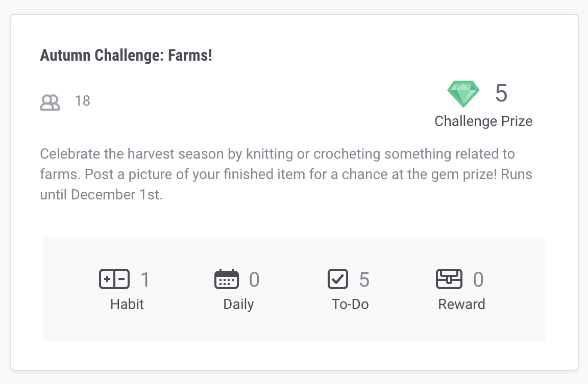
Task: Click the Daily calendar icon
Action: pos(226,279)
